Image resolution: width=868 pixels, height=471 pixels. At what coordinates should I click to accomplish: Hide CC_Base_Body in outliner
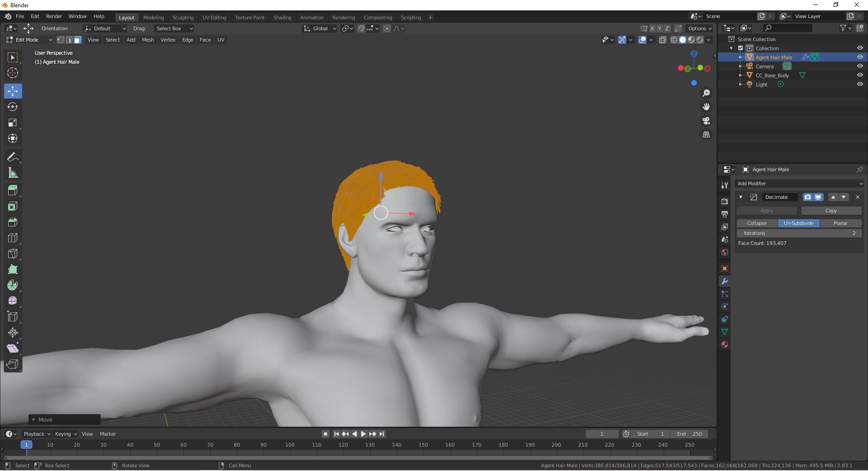pyautogui.click(x=860, y=75)
